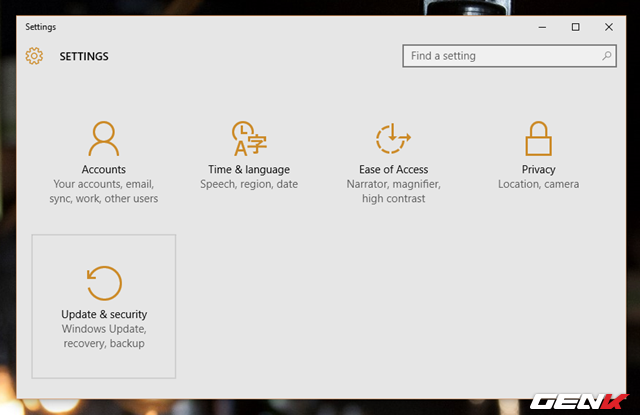Open the "Ease of Access" label
This screenshot has width=640, height=415.
pyautogui.click(x=393, y=170)
